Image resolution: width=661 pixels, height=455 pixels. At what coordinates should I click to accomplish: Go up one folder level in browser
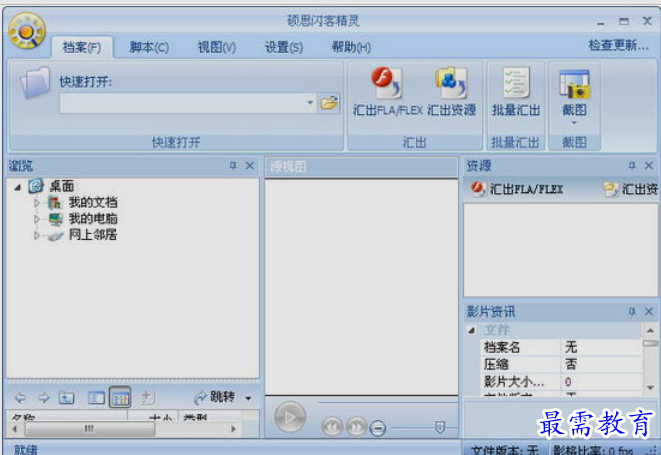tap(67, 397)
